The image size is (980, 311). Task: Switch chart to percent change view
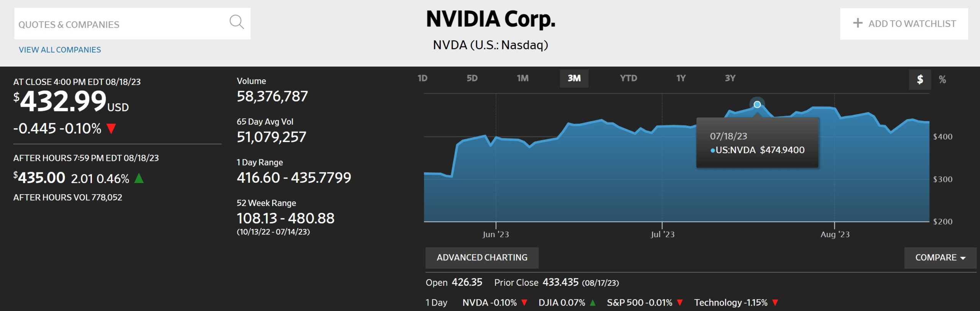point(942,79)
